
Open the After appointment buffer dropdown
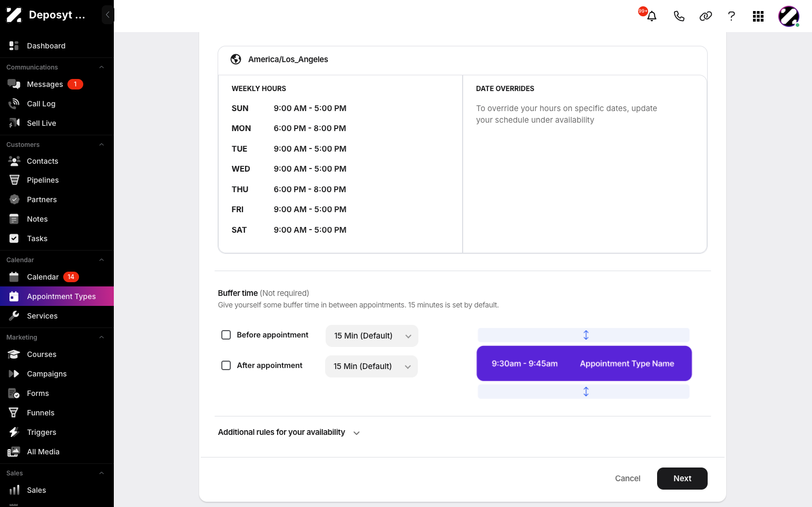pos(371,366)
